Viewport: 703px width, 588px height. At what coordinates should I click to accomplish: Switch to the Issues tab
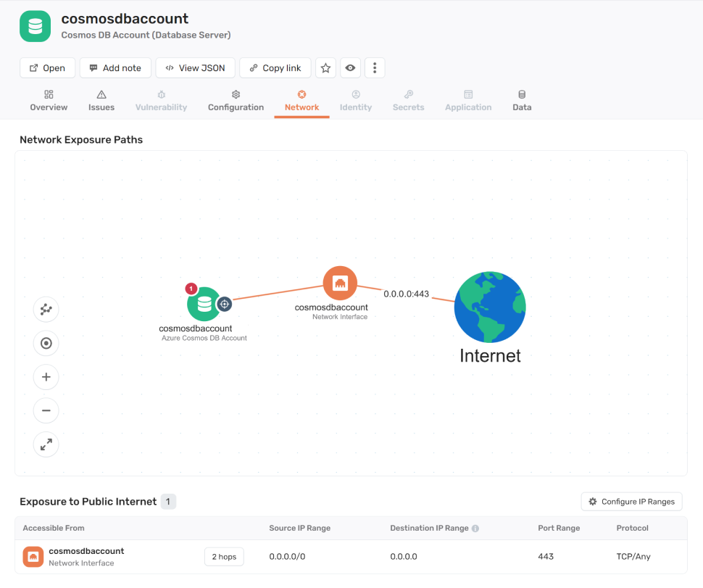(101, 101)
